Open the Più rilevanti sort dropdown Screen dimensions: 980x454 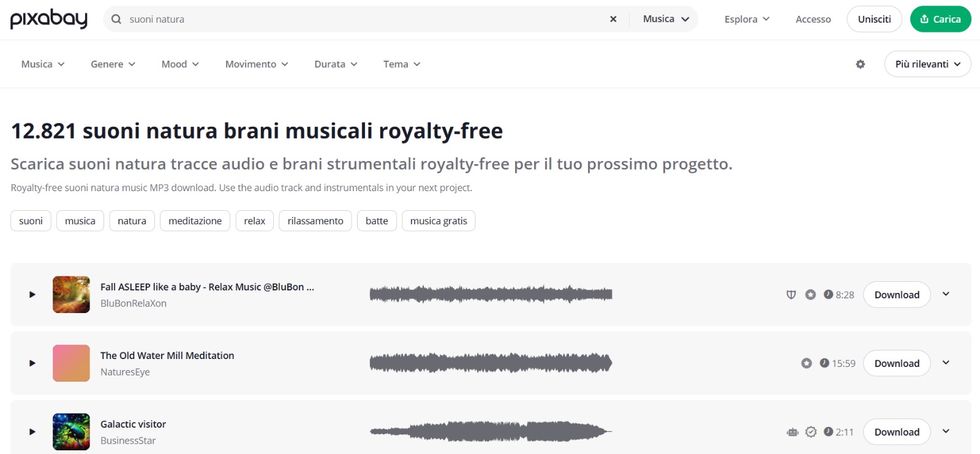[927, 64]
